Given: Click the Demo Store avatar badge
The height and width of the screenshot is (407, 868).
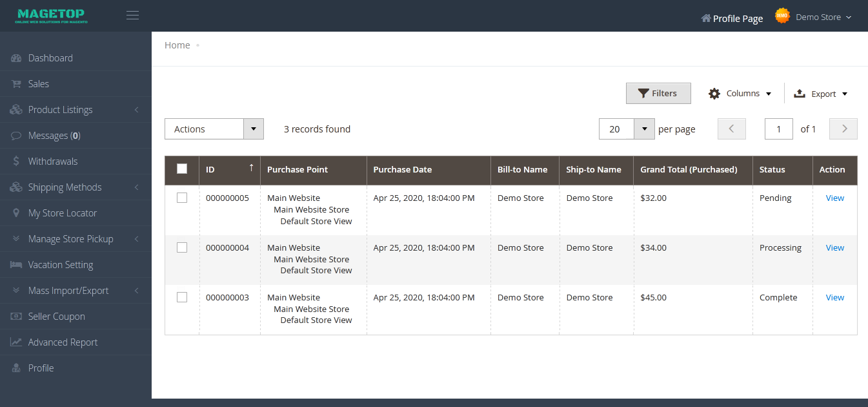Looking at the screenshot, I should click(x=782, y=17).
